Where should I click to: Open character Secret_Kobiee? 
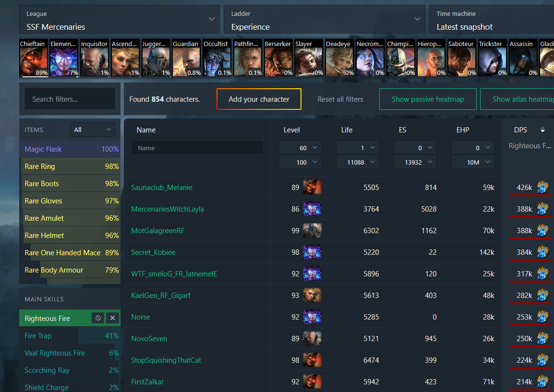click(153, 252)
